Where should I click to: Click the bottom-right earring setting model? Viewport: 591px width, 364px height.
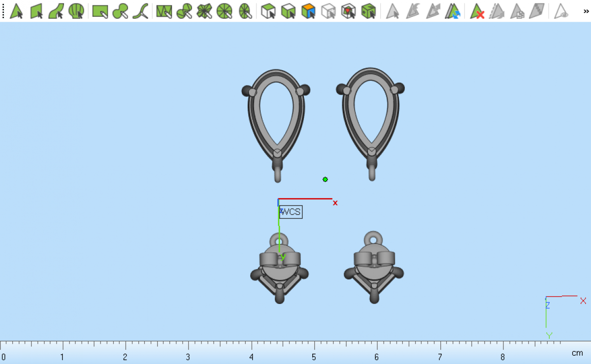(x=374, y=268)
